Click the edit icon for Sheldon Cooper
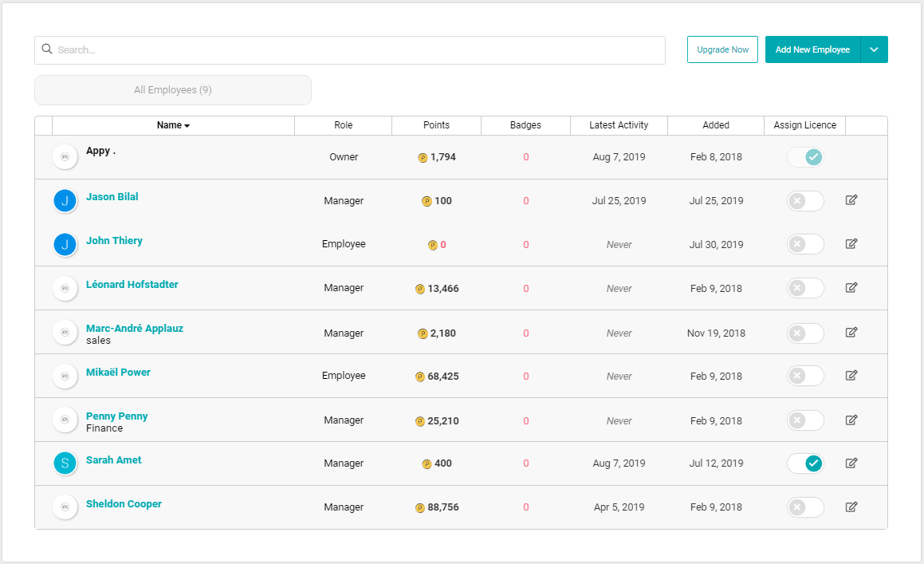924x564 pixels. (851, 507)
